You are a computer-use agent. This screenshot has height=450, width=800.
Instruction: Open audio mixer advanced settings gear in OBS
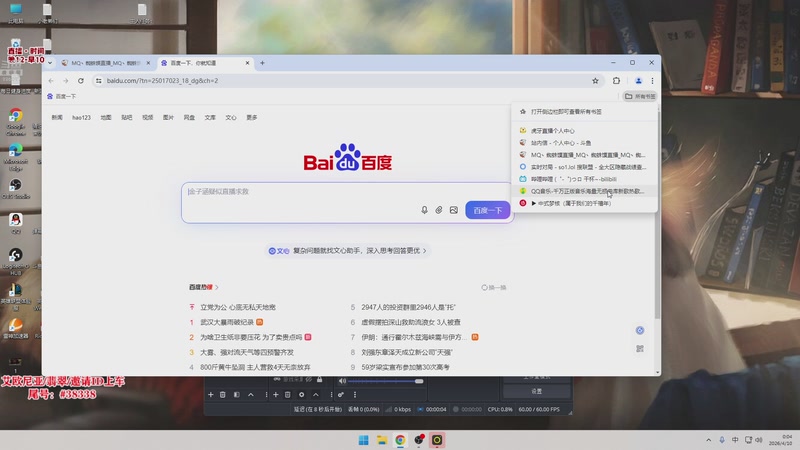tap(341, 394)
